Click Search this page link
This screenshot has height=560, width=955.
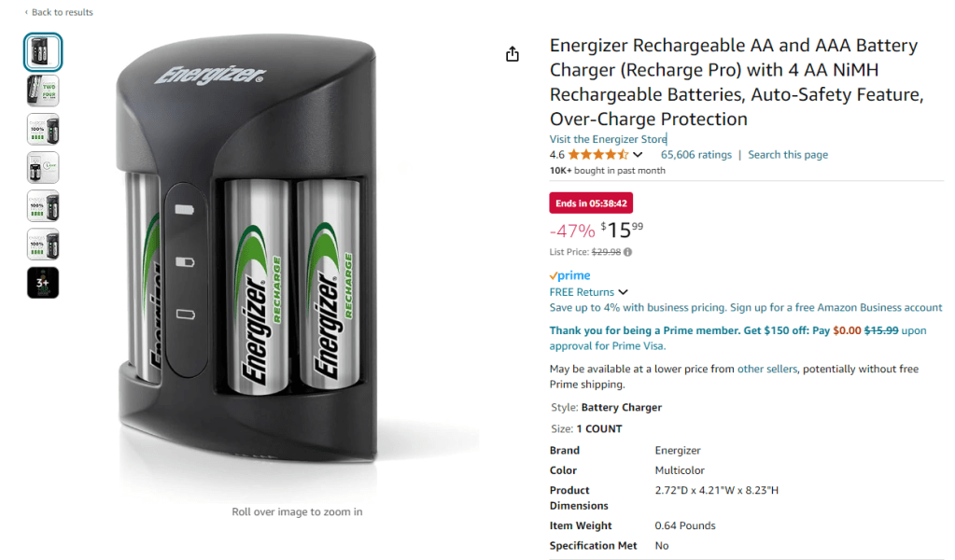pos(788,155)
